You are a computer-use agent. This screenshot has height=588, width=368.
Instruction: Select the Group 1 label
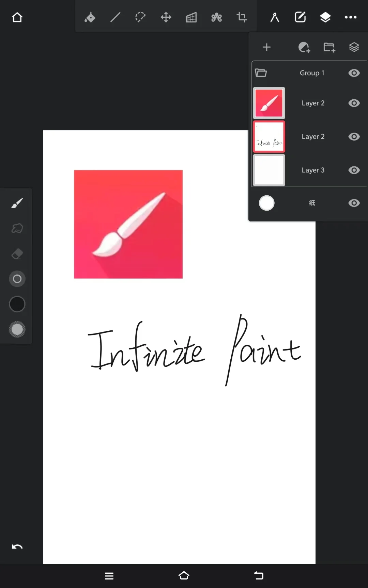tap(312, 73)
